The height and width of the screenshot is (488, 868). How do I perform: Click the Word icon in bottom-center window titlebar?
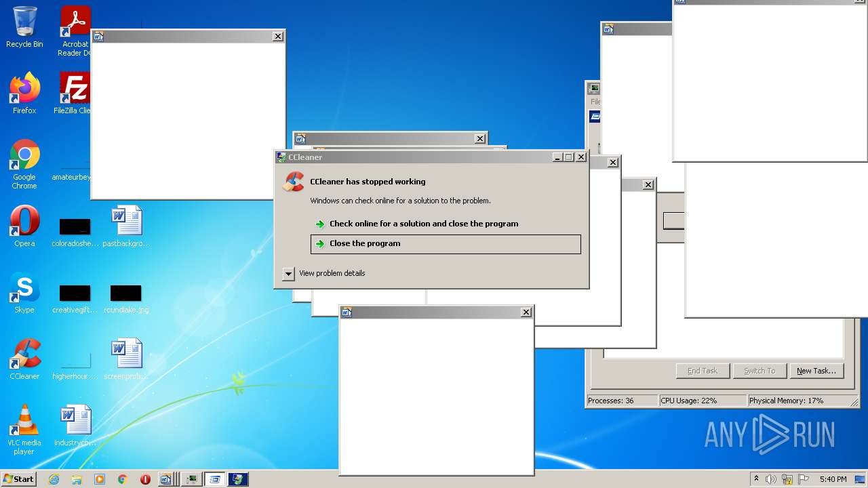click(347, 312)
